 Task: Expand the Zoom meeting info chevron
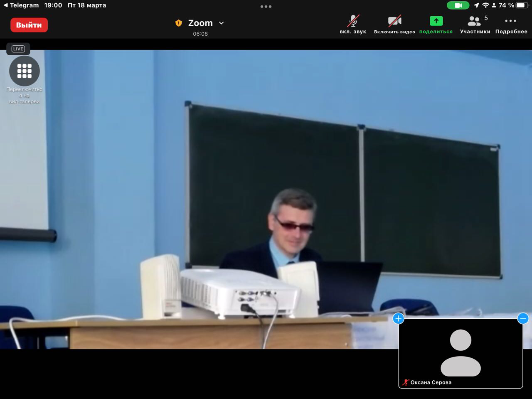coord(222,23)
